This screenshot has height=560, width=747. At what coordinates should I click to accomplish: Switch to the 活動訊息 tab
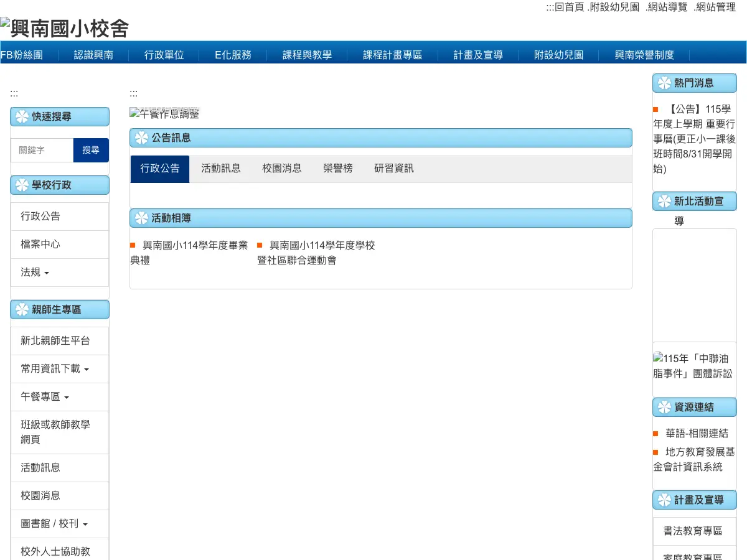[221, 169]
